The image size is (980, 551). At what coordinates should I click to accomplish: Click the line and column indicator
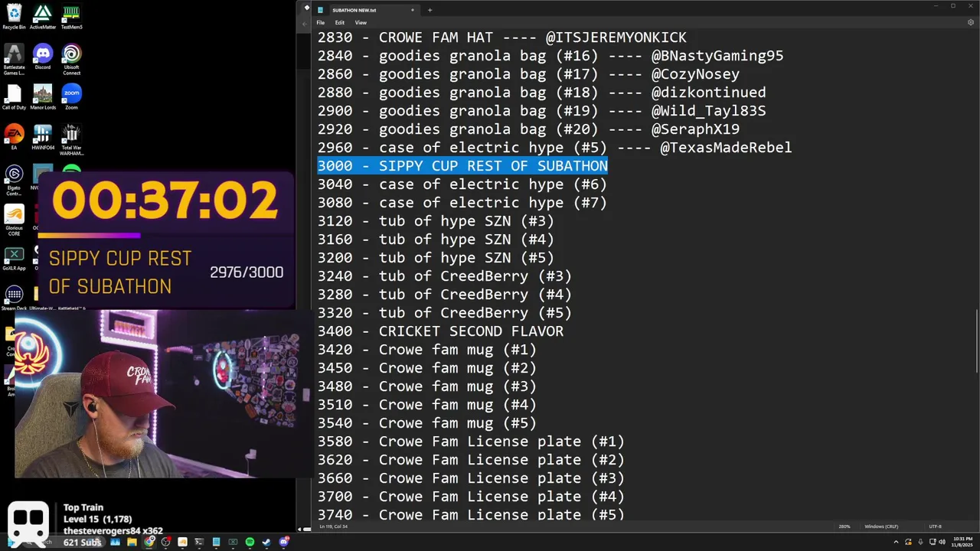point(333,527)
